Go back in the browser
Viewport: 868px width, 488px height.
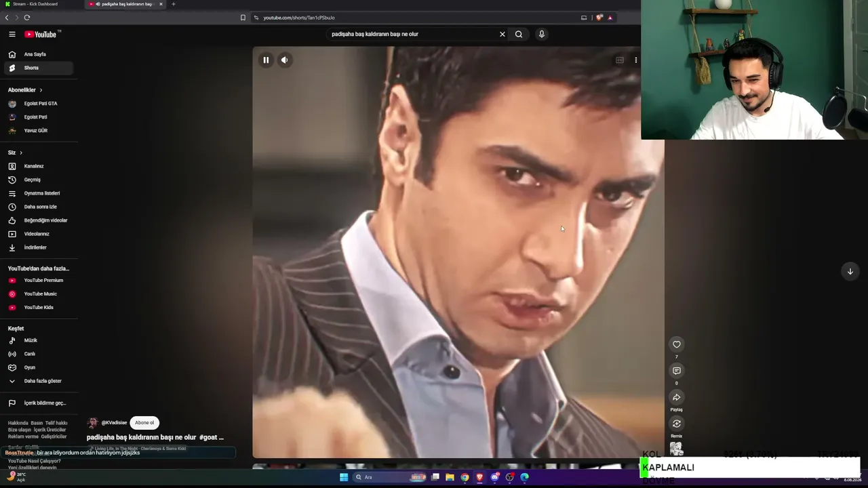coord(7,18)
